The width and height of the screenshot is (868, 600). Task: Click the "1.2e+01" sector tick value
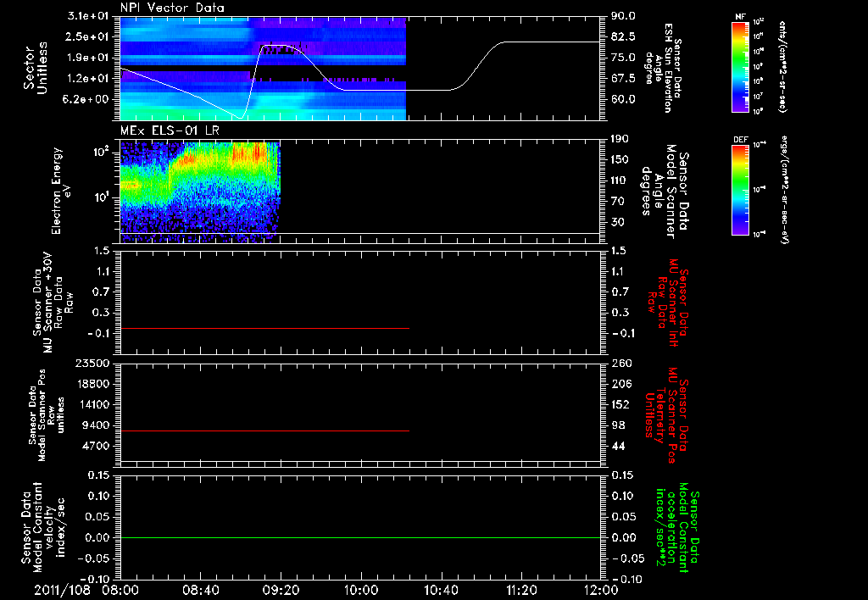coord(87,79)
